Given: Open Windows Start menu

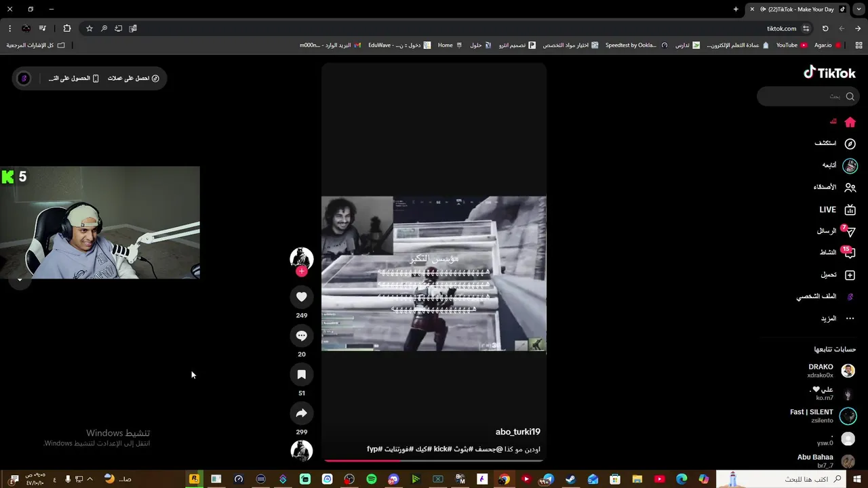Looking at the screenshot, I should (857, 479).
